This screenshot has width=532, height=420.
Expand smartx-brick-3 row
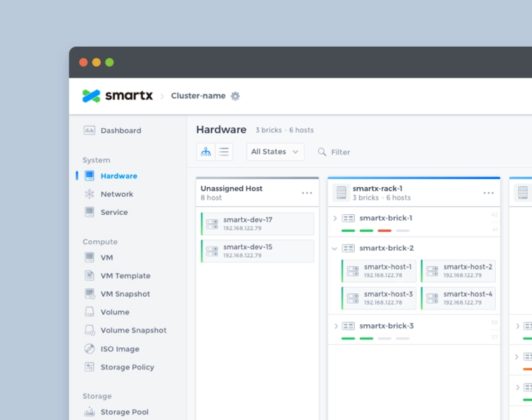point(335,326)
